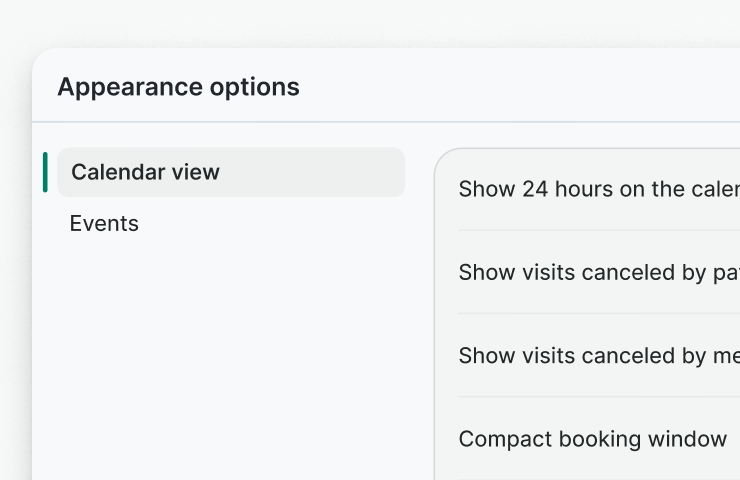Select the Calendar view sidebar tab

click(145, 172)
